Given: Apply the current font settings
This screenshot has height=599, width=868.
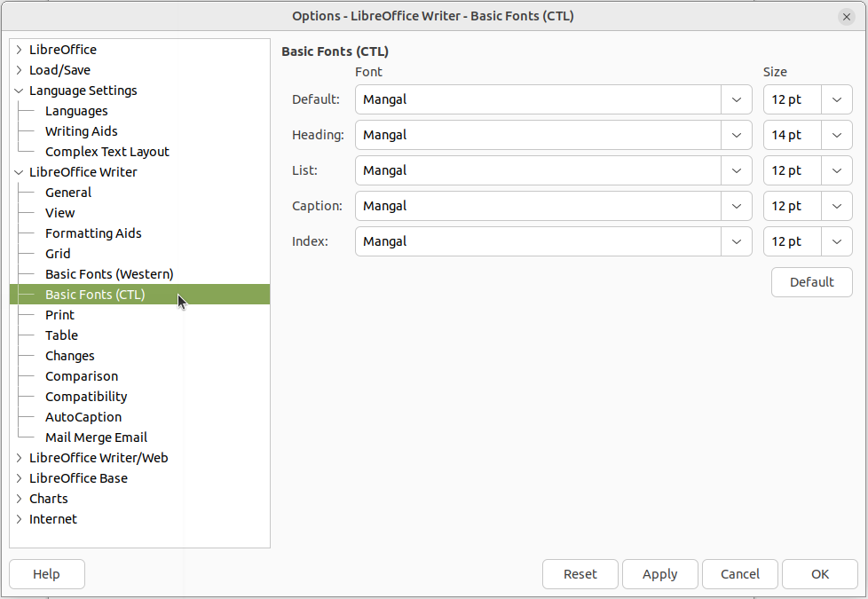Looking at the screenshot, I should 659,574.
